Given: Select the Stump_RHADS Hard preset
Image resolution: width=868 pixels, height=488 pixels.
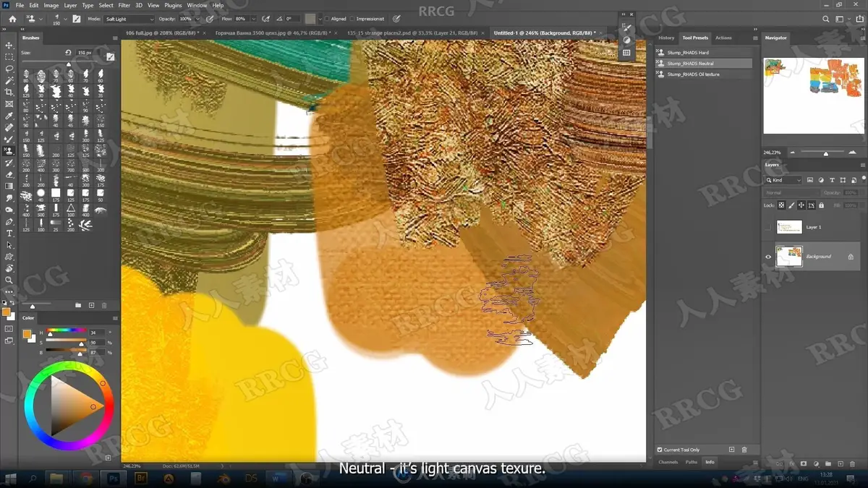Looking at the screenshot, I should (x=704, y=53).
